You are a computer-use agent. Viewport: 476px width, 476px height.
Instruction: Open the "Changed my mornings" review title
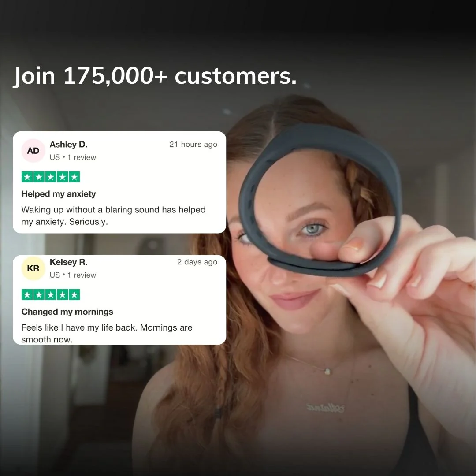[67, 312]
